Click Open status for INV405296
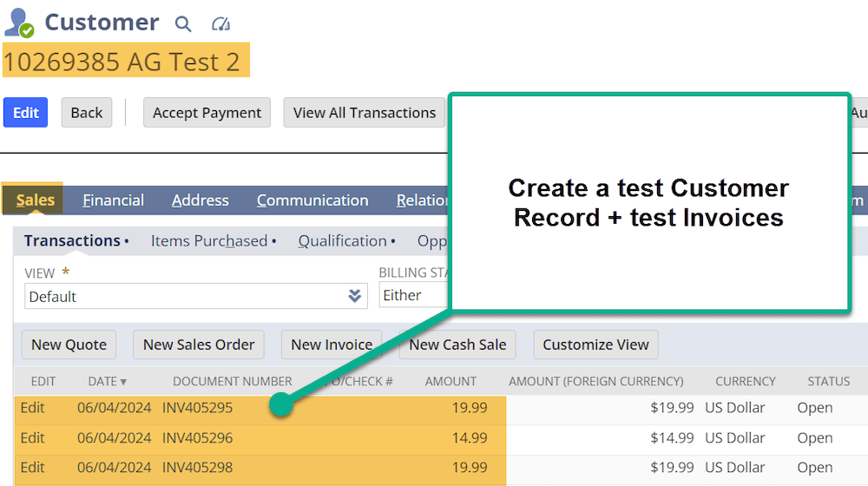868x486 pixels. tap(815, 438)
